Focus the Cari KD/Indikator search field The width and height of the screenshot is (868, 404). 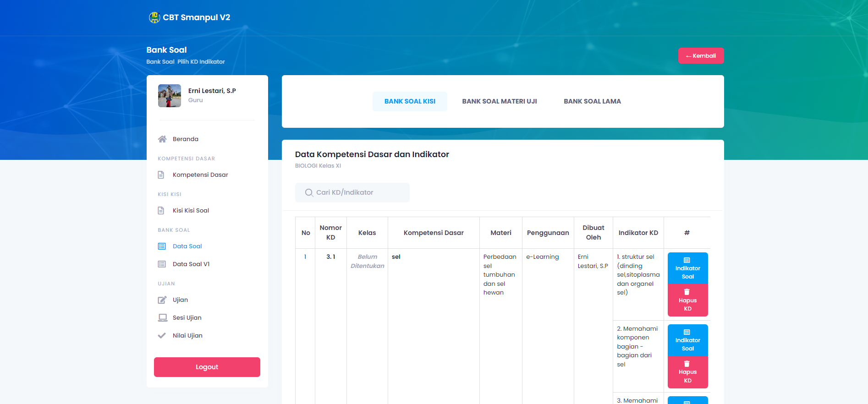tap(357, 192)
